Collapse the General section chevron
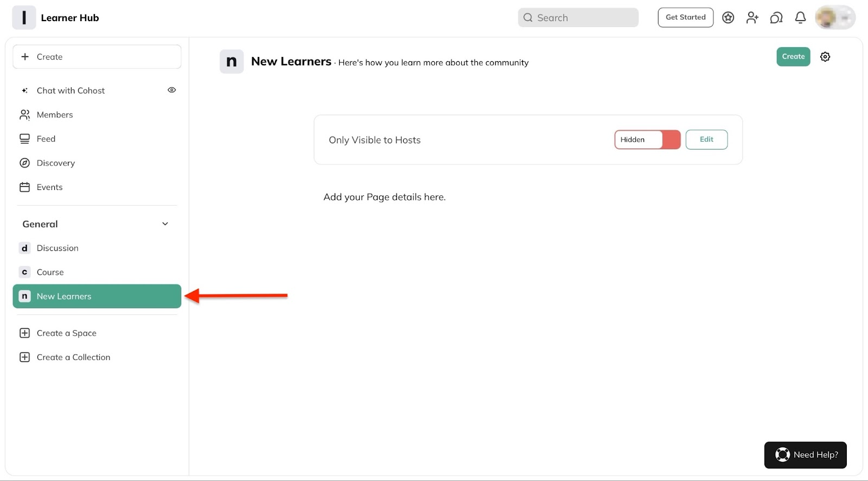 pyautogui.click(x=165, y=224)
